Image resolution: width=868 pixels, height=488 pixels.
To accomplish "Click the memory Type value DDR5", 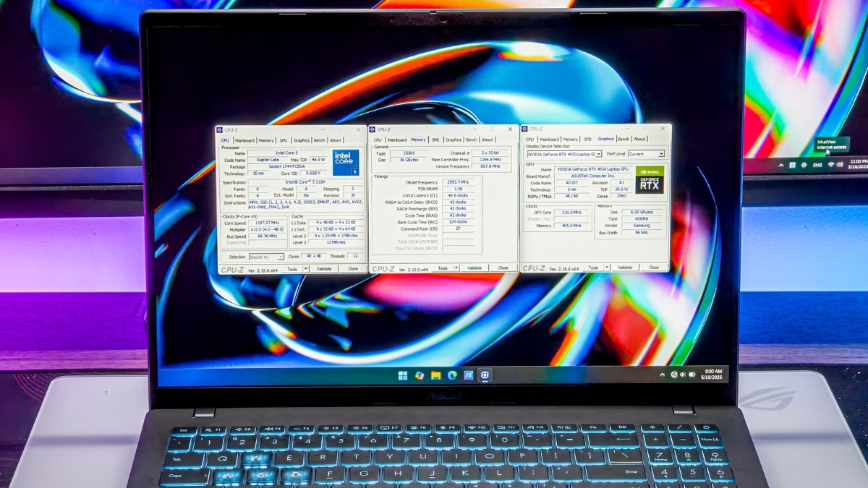I will point(409,153).
